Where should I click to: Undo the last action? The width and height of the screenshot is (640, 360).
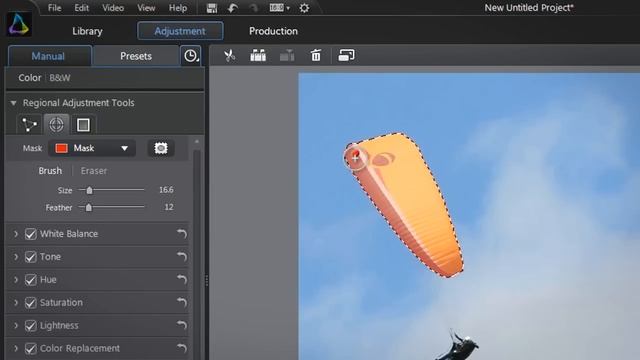[233, 8]
